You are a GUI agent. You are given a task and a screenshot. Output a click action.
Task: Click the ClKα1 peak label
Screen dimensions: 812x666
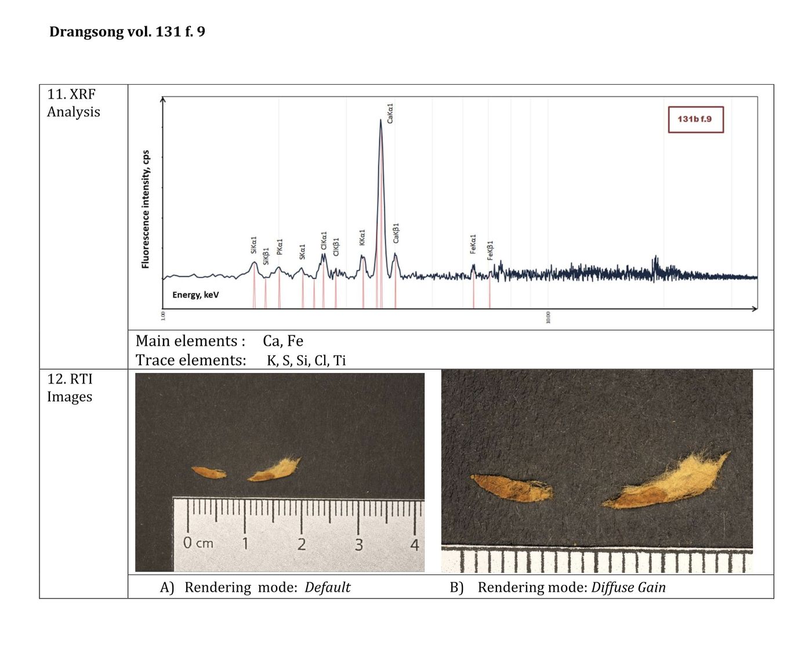[x=324, y=241]
